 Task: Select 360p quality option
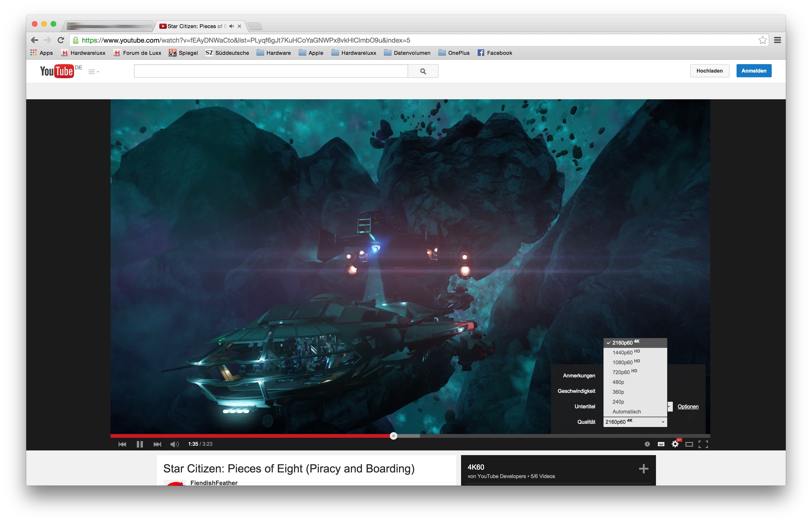point(635,392)
